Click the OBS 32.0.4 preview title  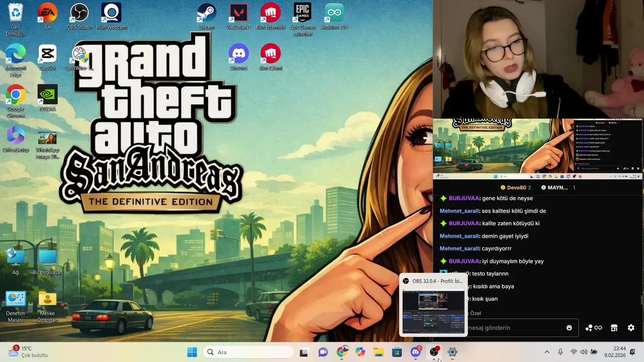pos(437,281)
